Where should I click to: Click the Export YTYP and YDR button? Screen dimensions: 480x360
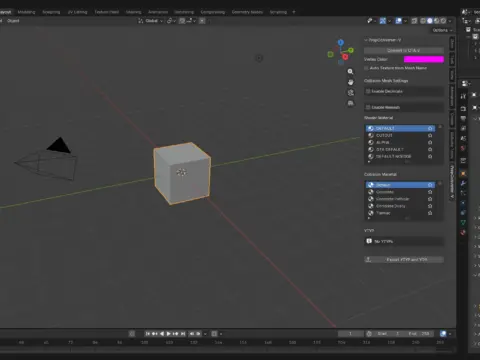(404, 259)
